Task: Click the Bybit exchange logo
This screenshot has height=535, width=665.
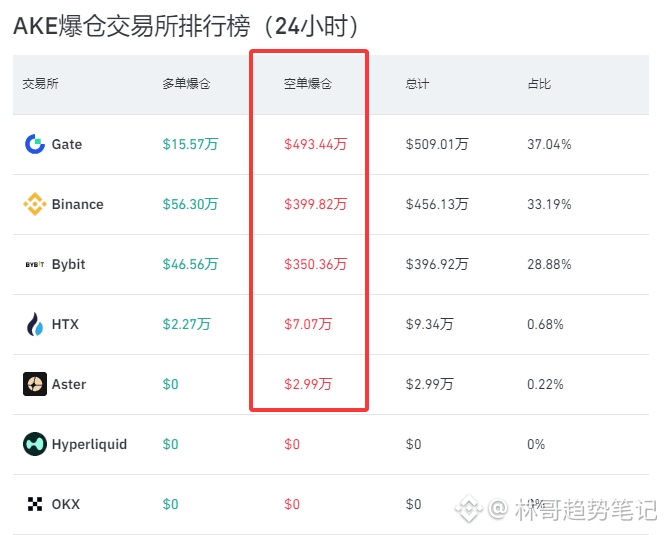Action: click(x=35, y=264)
